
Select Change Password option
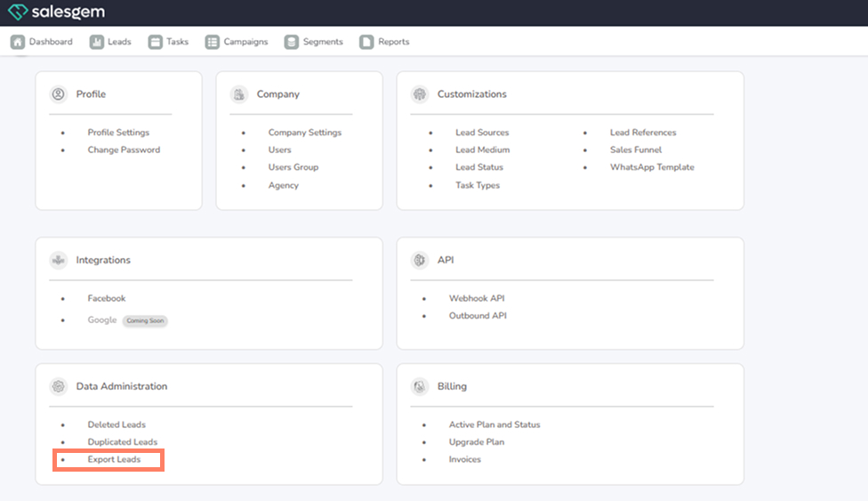[x=124, y=150]
